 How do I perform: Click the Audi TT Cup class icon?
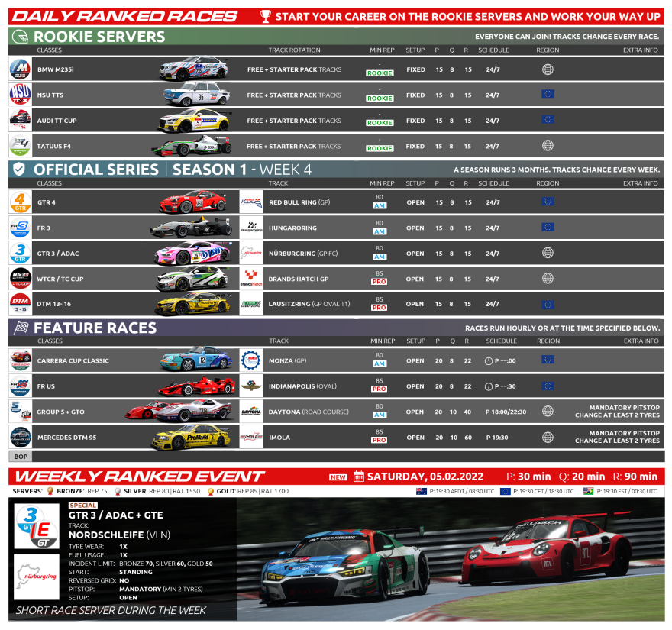(x=20, y=121)
